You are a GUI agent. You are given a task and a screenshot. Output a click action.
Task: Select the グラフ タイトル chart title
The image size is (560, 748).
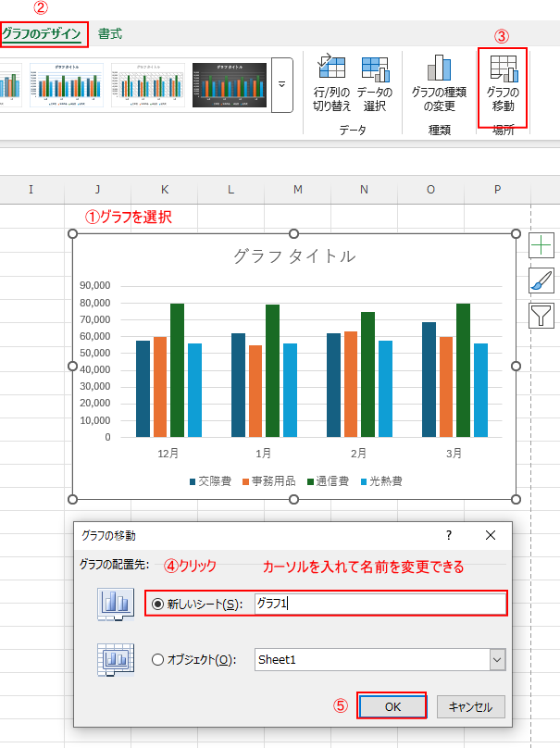294,256
